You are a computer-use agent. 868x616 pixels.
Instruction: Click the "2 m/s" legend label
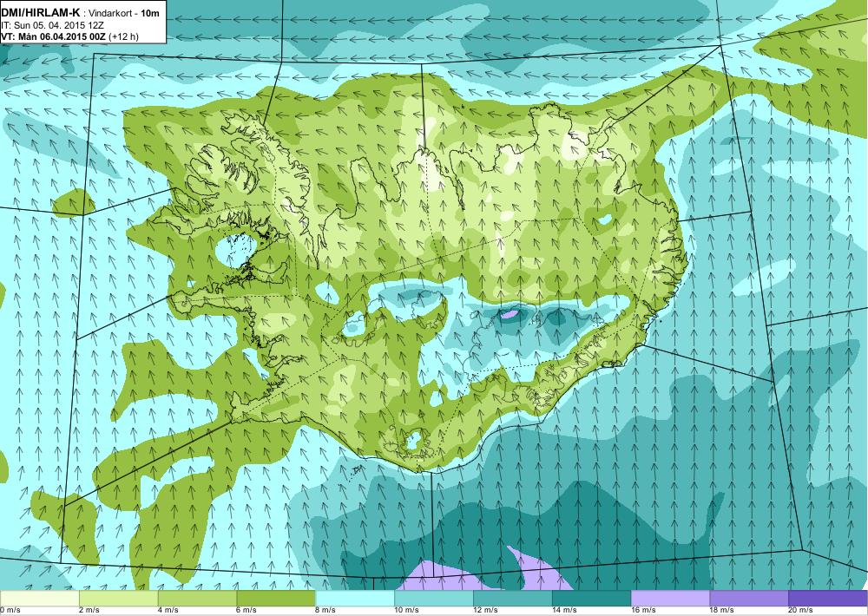(89, 611)
